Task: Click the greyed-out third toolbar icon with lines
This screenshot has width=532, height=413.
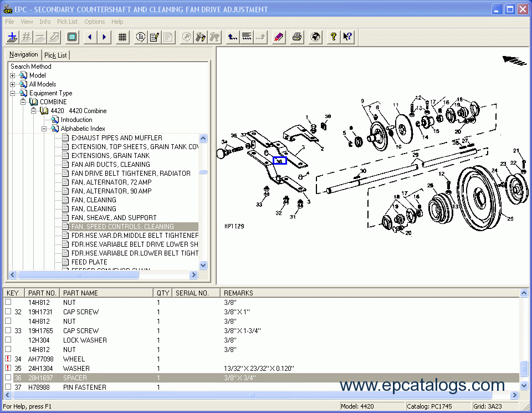Action: pyautogui.click(x=40, y=37)
